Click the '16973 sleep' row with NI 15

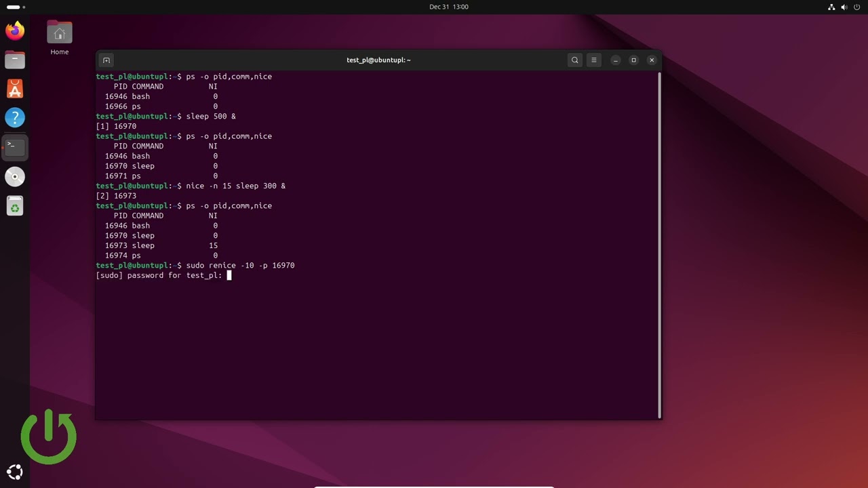[x=161, y=245]
